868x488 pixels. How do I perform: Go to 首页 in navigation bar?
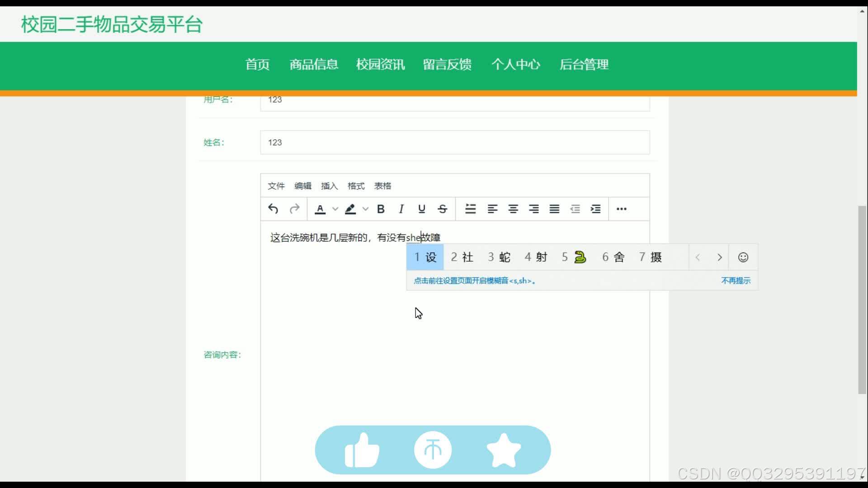(x=258, y=65)
